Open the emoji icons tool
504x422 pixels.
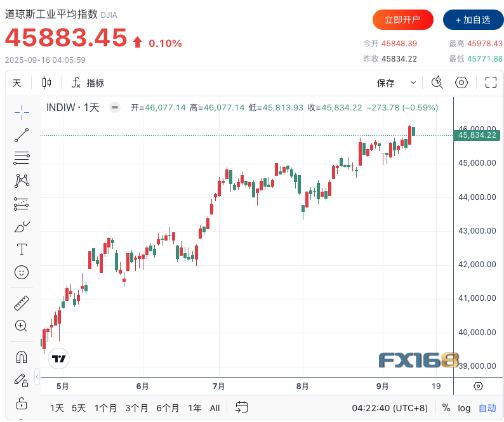[x=22, y=272]
